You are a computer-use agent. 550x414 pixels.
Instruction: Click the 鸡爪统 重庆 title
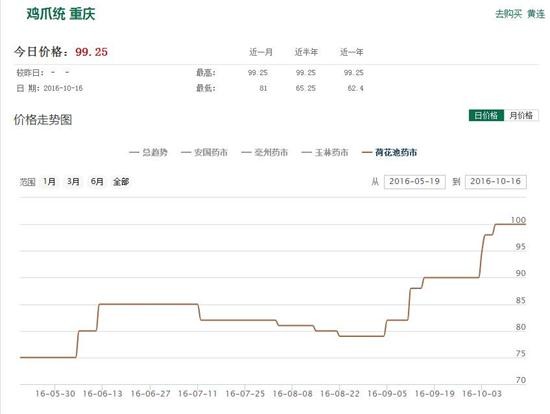(61, 14)
